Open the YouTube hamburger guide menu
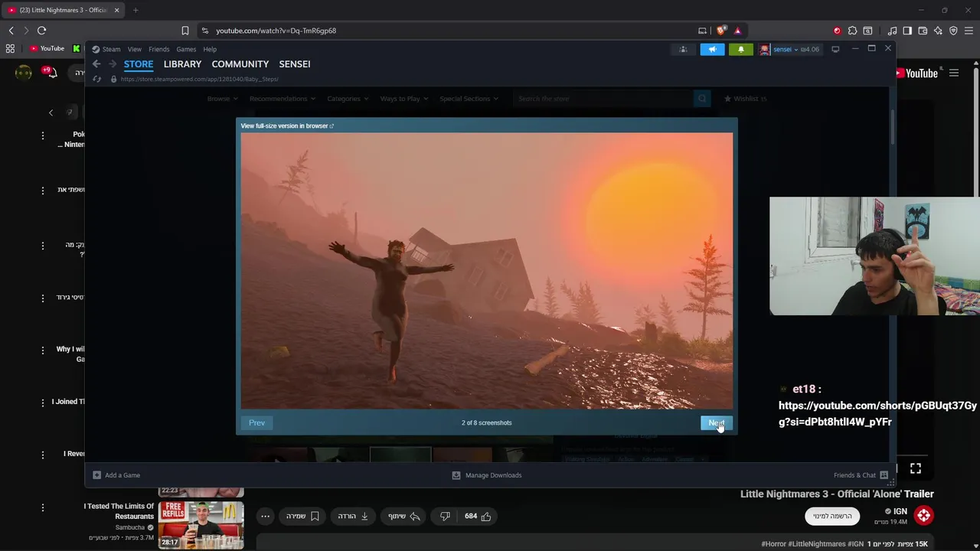980x551 pixels. click(954, 73)
